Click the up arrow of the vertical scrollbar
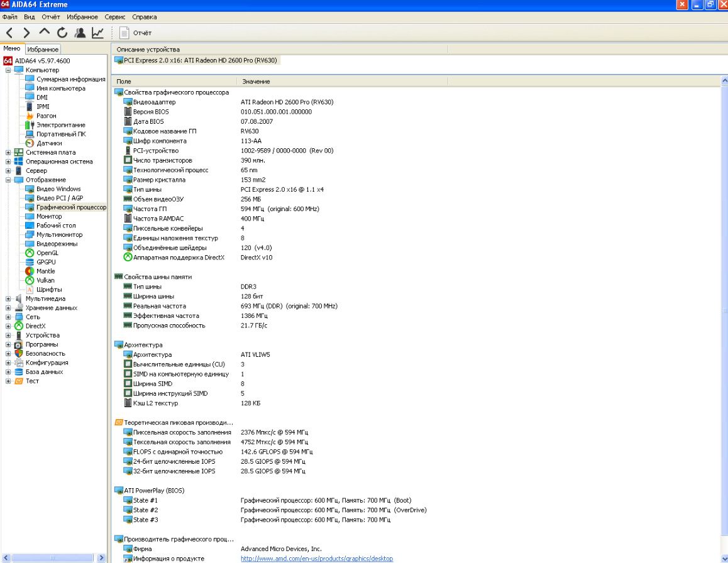Viewport: 728px width, 563px height. [x=724, y=81]
